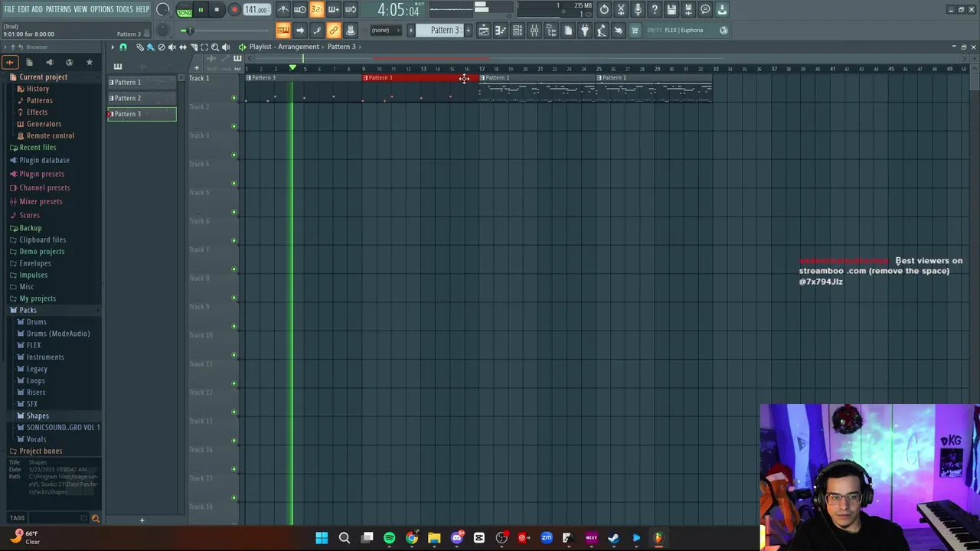Select Pattern 2 in the picker
This screenshot has width=980, height=551.
pyautogui.click(x=142, y=98)
